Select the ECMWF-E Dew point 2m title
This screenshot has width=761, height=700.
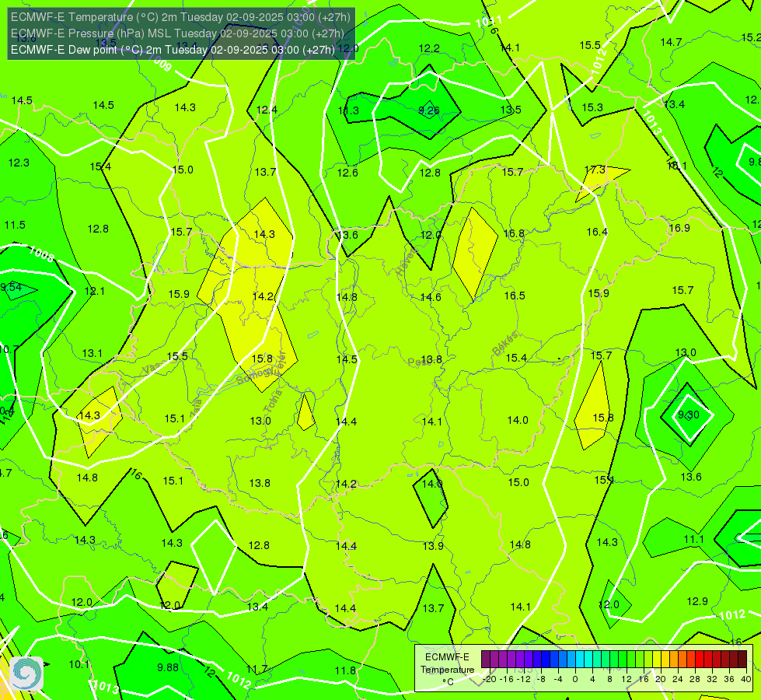[x=173, y=50]
